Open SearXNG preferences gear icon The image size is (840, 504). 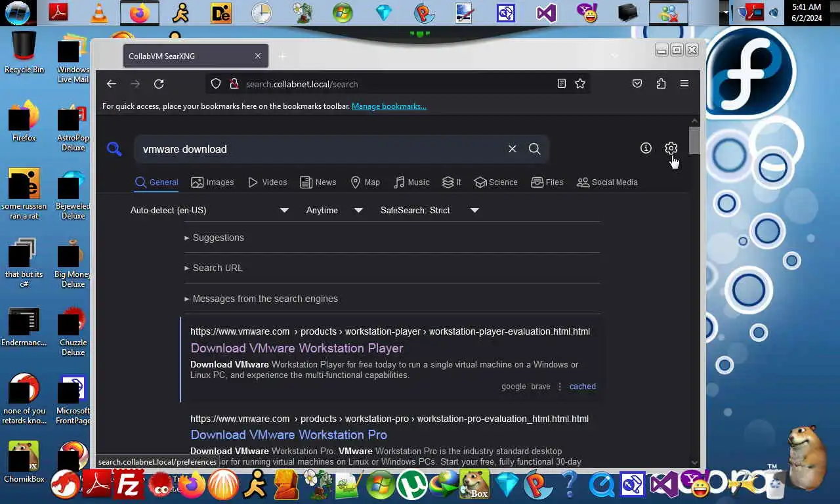pyautogui.click(x=671, y=148)
